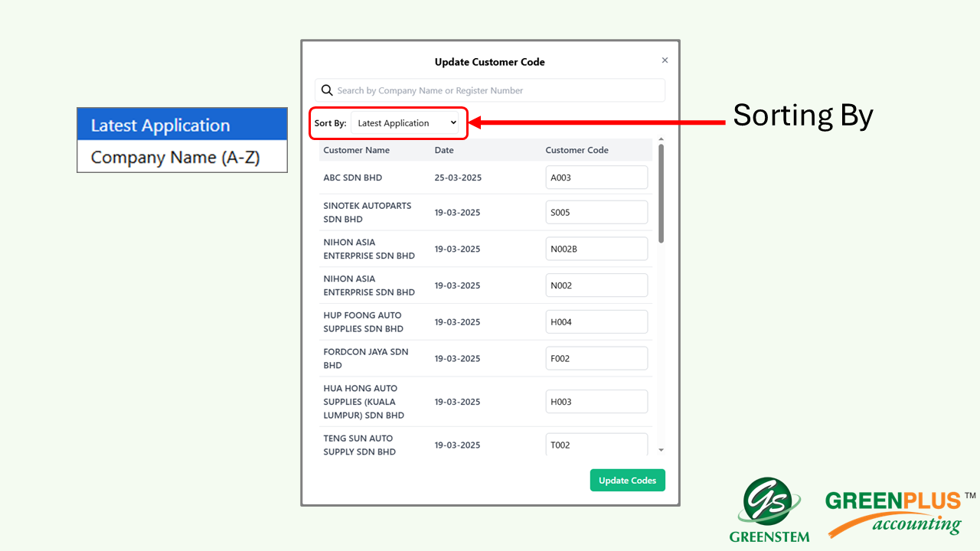
Task: Close the Update Customer Code dialog
Action: [x=665, y=60]
